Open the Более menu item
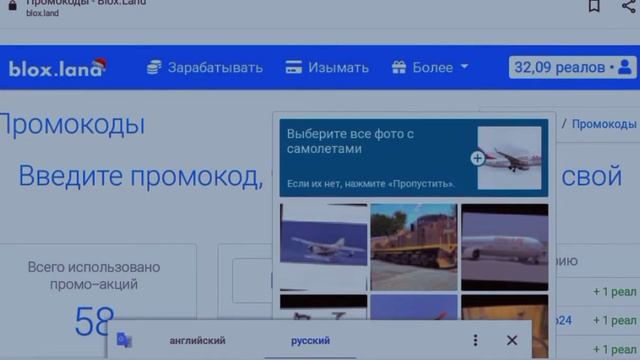640x360 pixels. click(430, 67)
